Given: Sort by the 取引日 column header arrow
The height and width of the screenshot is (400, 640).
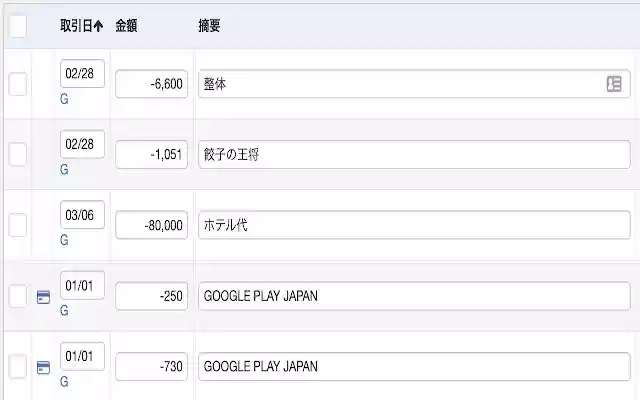Looking at the screenshot, I should click(x=98, y=27).
